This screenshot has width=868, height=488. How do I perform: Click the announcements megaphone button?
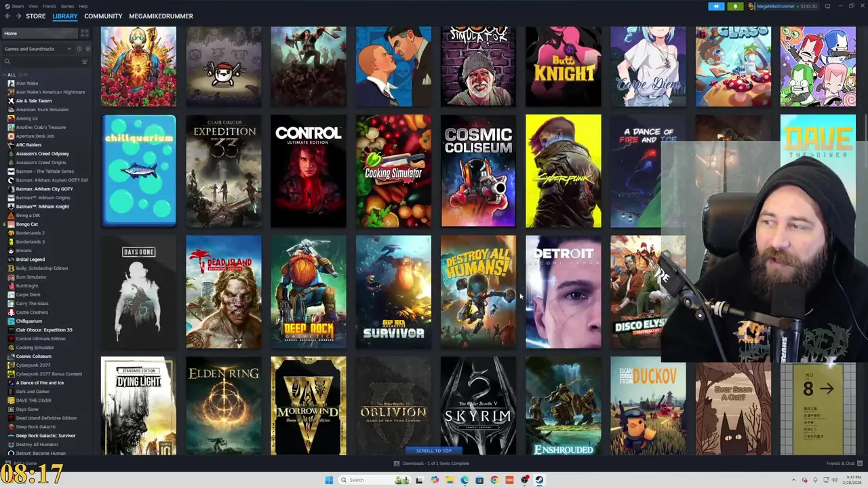point(717,6)
